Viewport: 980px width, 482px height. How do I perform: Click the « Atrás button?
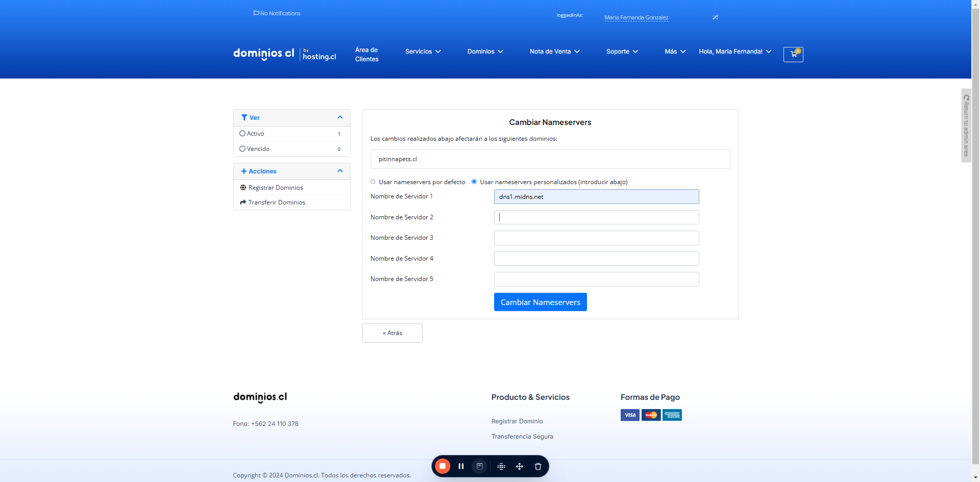(392, 333)
